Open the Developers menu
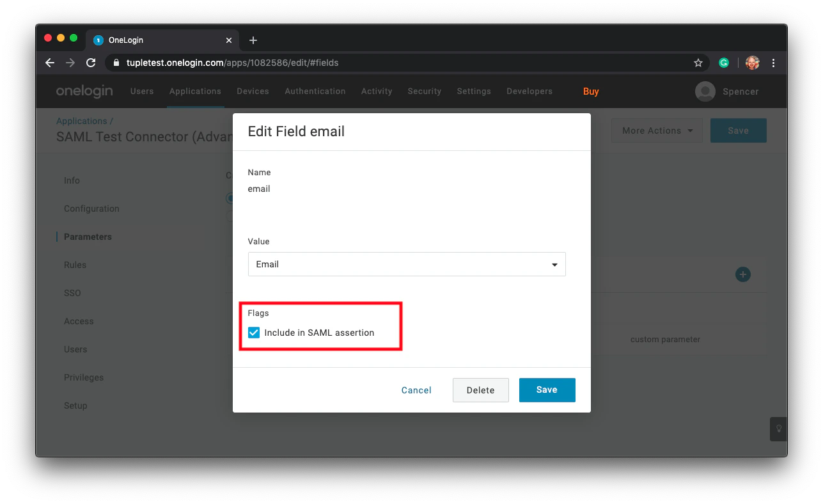823x504 pixels. pos(529,91)
